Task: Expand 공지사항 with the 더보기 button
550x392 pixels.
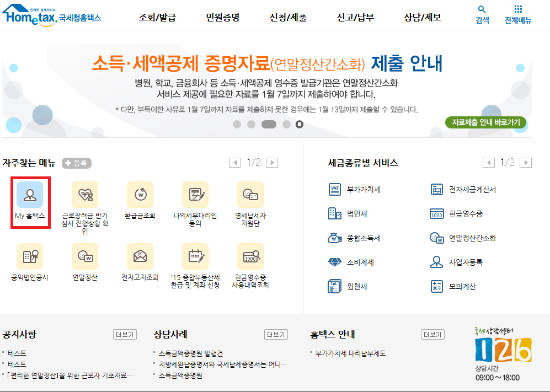Action: pos(125,335)
